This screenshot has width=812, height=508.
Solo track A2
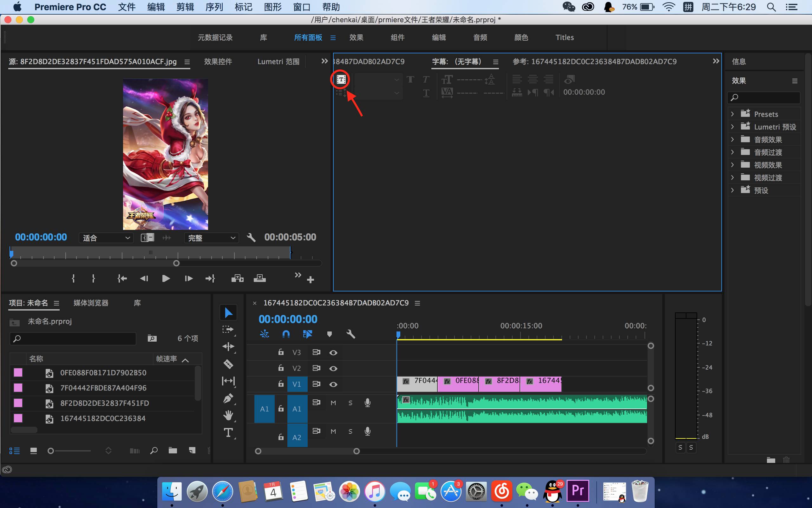350,431
